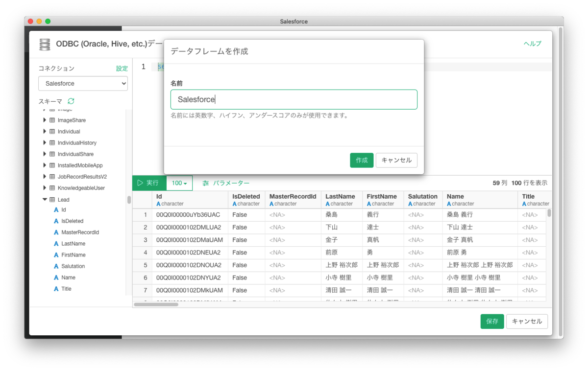The image size is (588, 371).
Task: Select the cell 00Q0I00000uYb36UAC
Action: [x=190, y=215]
